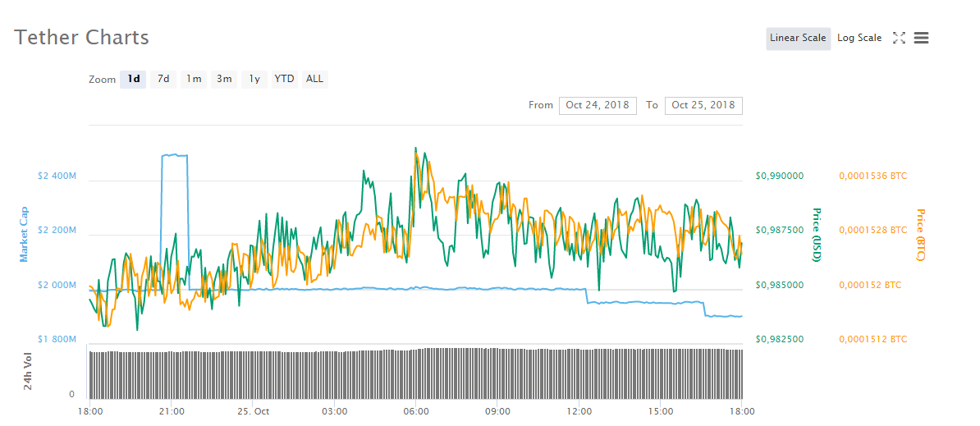Screen dimensions: 980x426
Task: Click the Market Cap axis title
Action: tap(24, 235)
